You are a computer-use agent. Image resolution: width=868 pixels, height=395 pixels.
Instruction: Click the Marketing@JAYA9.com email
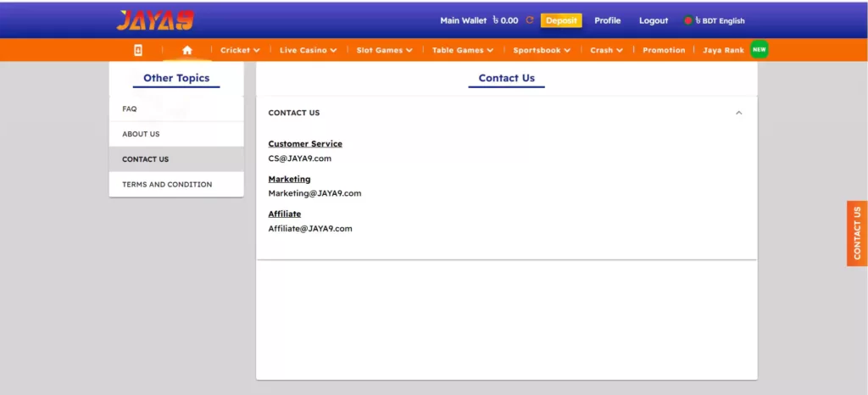[x=315, y=193]
